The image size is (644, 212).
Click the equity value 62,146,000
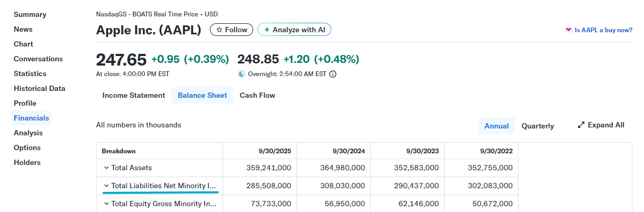pos(418,204)
